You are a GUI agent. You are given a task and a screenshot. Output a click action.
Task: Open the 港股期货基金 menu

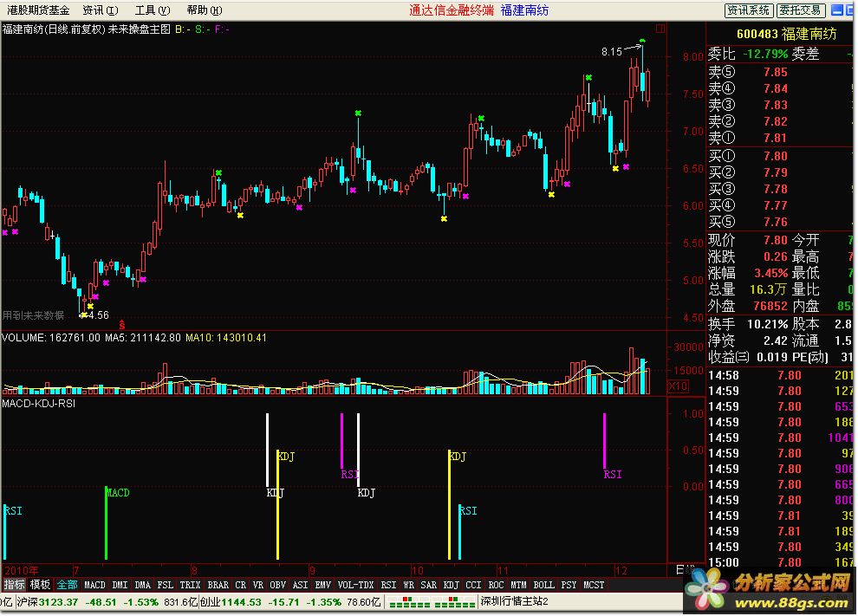[x=38, y=10]
